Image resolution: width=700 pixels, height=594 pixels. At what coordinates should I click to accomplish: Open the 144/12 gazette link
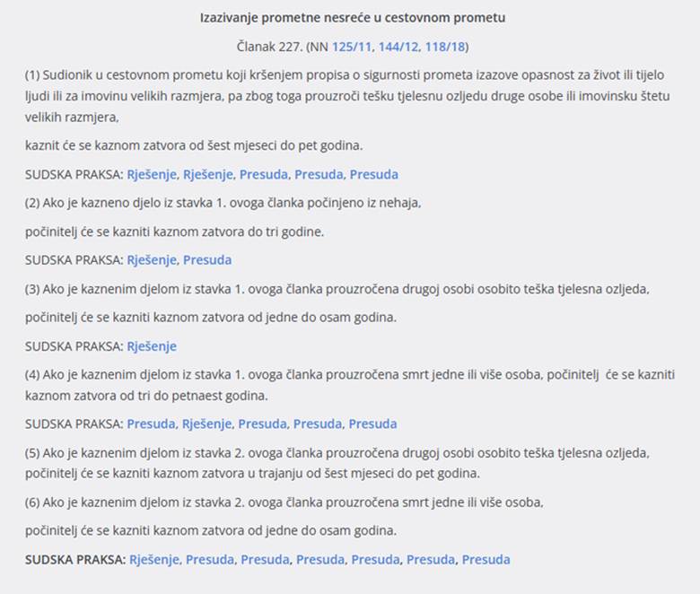click(x=396, y=47)
